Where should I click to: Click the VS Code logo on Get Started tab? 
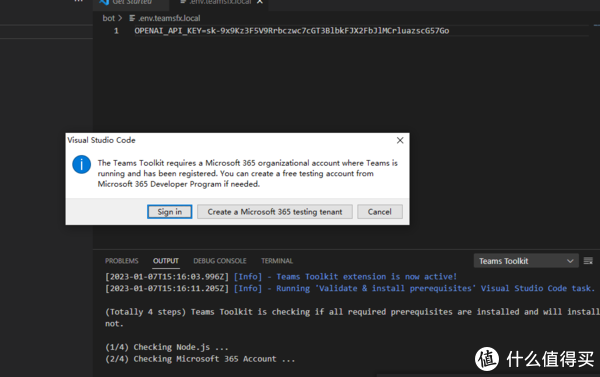(104, 2)
